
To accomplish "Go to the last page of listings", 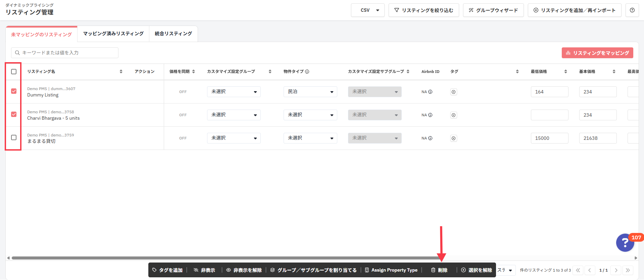I will pos(628,270).
